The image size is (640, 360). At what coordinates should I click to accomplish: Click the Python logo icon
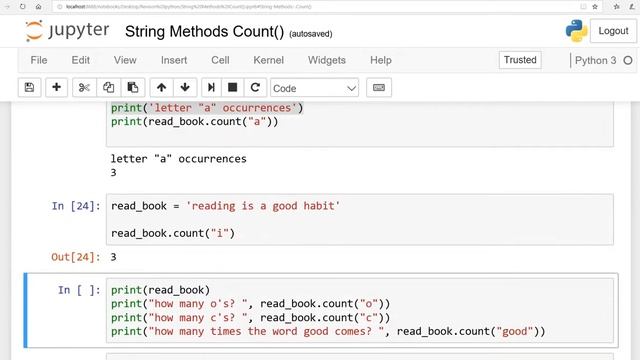[x=576, y=31]
